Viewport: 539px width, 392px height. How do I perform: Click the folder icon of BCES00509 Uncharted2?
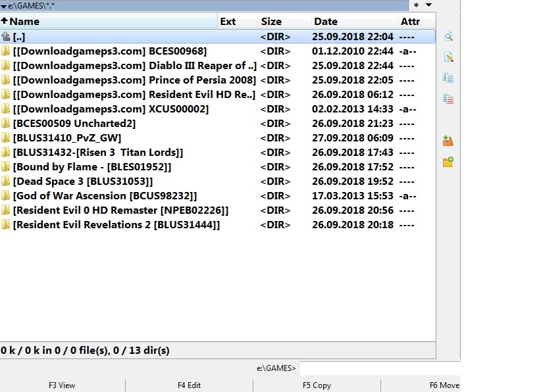click(5, 124)
